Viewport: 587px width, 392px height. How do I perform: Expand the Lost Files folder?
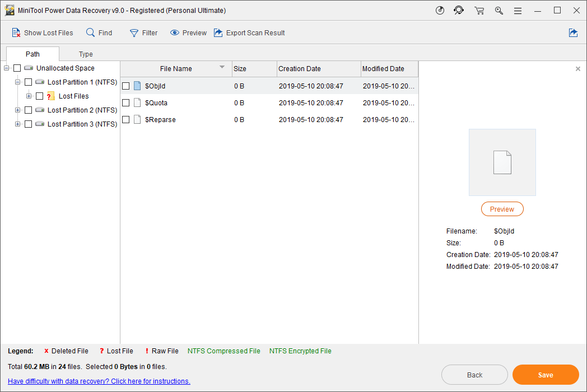[28, 96]
